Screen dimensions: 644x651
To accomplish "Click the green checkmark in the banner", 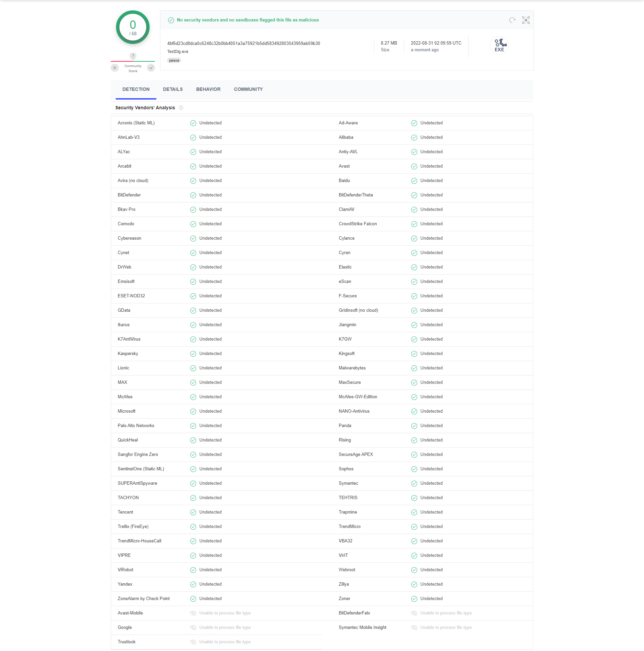I will pos(171,20).
